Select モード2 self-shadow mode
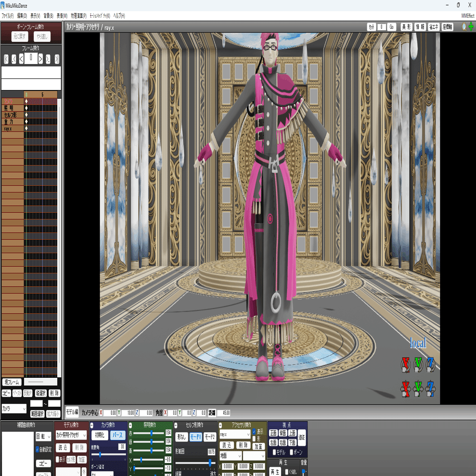 [209, 437]
